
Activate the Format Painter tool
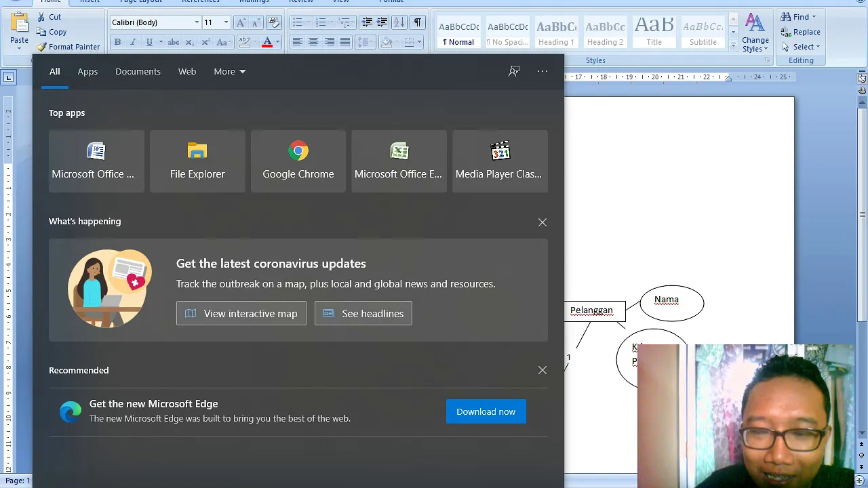pyautogui.click(x=68, y=47)
